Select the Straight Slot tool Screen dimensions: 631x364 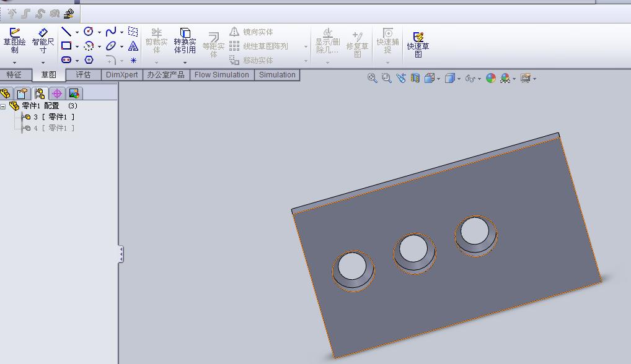(x=66, y=60)
